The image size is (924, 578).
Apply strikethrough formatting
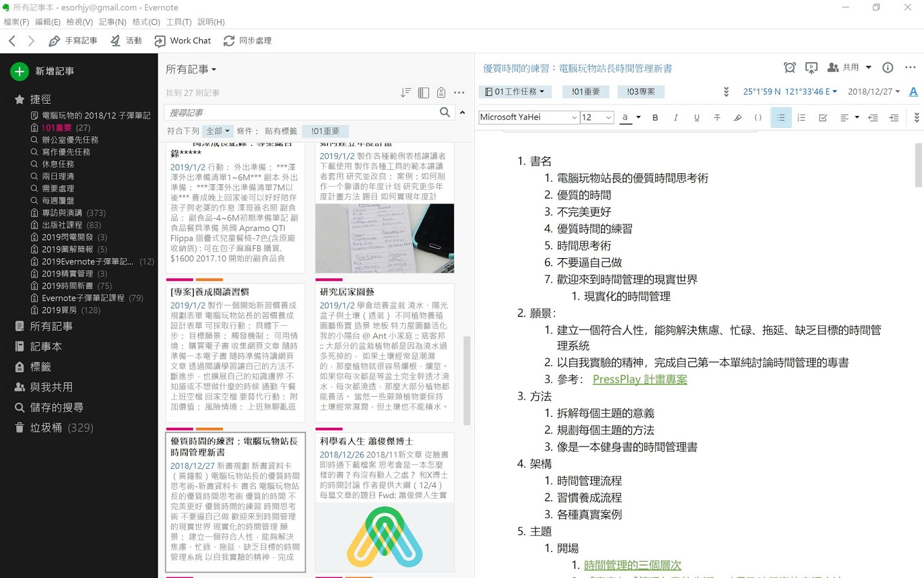click(717, 117)
